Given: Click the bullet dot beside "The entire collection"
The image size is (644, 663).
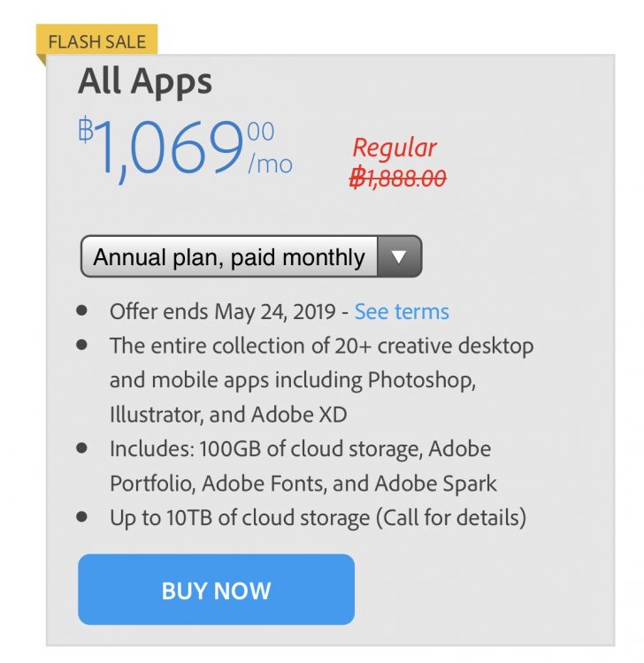Looking at the screenshot, I should tap(82, 345).
